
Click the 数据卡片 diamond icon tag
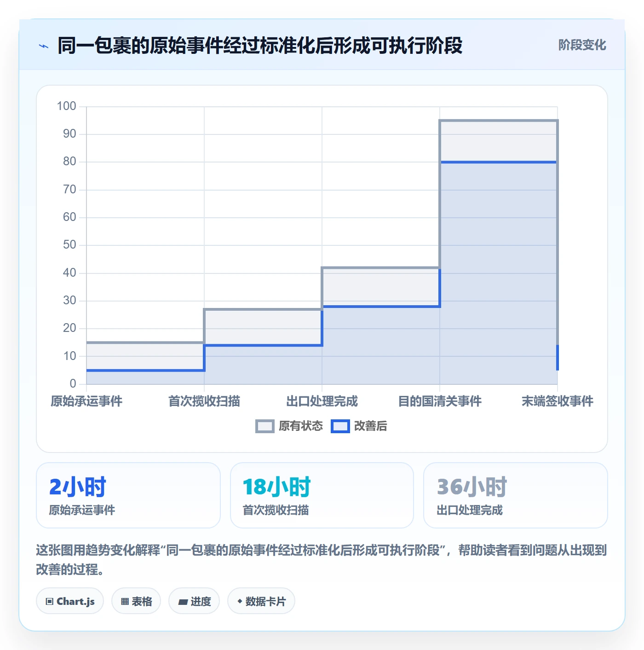(x=261, y=601)
